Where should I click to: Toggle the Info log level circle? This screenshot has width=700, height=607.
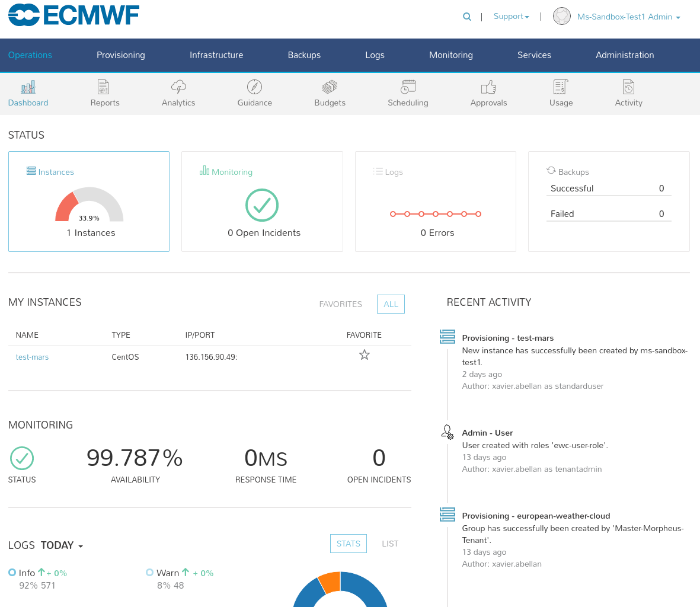12,572
